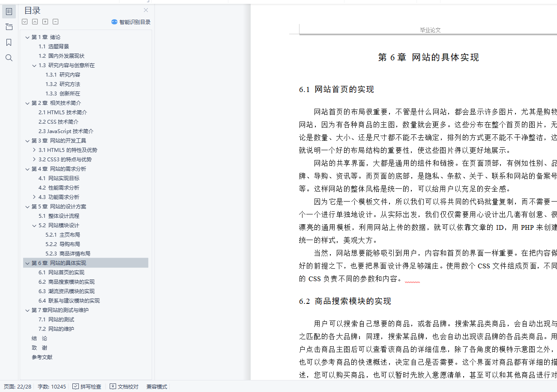Screen dimensions: 557x392
Task: Navigate to 5.1 整体设计流程
Action: pos(59,216)
